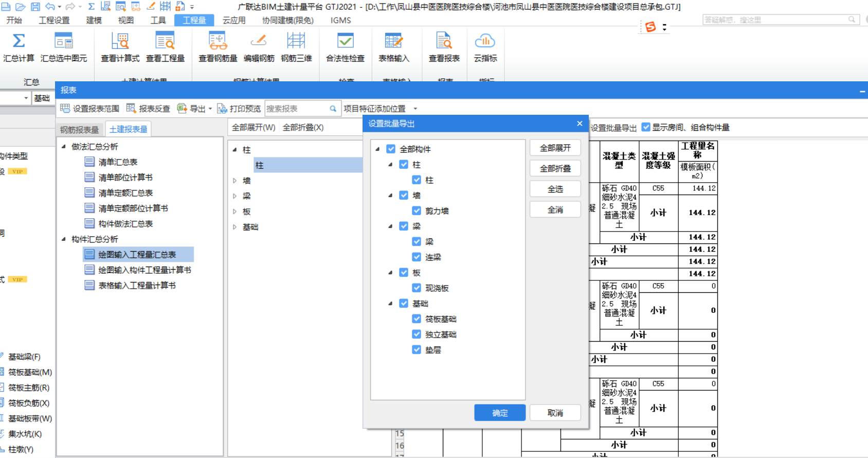Image resolution: width=868 pixels, height=458 pixels.
Task: Click 打印预览 toolbar item
Action: tap(239, 109)
